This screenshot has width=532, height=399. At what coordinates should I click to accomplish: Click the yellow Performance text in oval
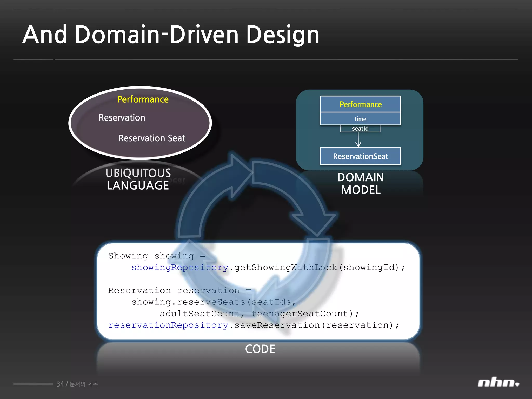[x=143, y=99]
